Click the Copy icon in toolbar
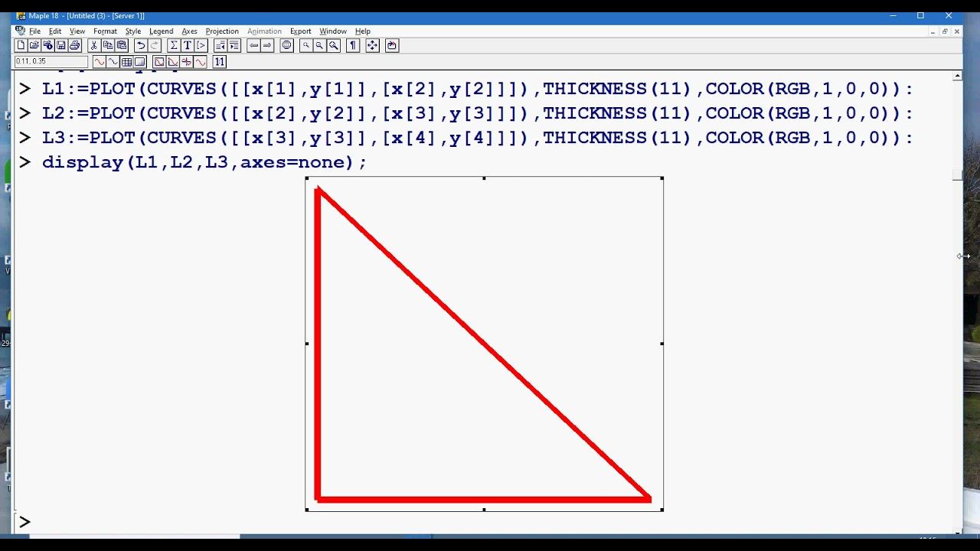The width and height of the screenshot is (980, 551). point(108,45)
